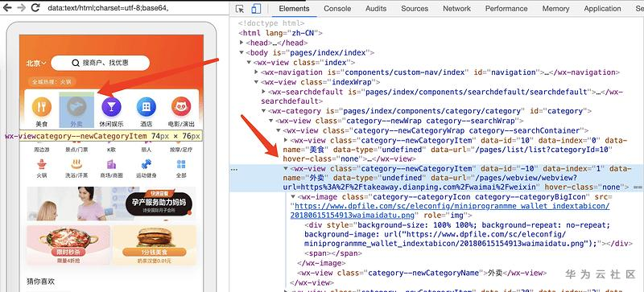Open the 运动健身 dumbbell icon
Viewport: 644px width, 292px height.
147,164
